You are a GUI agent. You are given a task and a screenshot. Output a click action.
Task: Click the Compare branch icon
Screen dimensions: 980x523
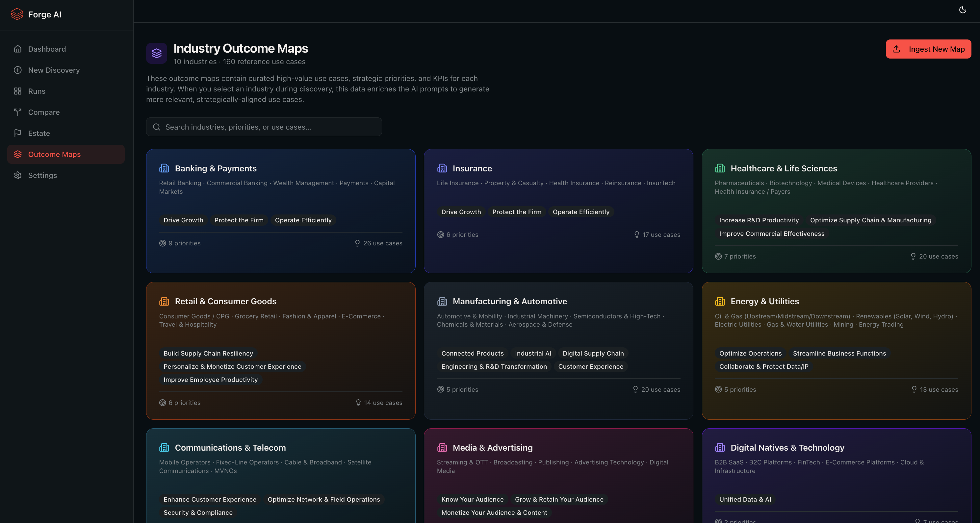(x=17, y=112)
